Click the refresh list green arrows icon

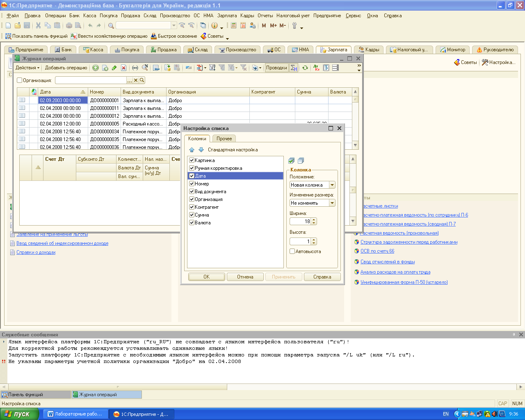pos(305,68)
